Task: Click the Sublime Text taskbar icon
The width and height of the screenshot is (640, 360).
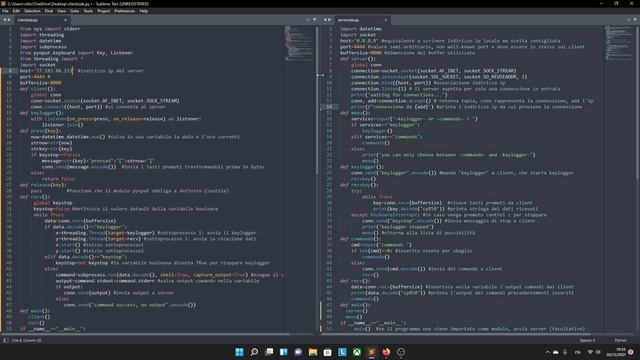Action: 371,352
